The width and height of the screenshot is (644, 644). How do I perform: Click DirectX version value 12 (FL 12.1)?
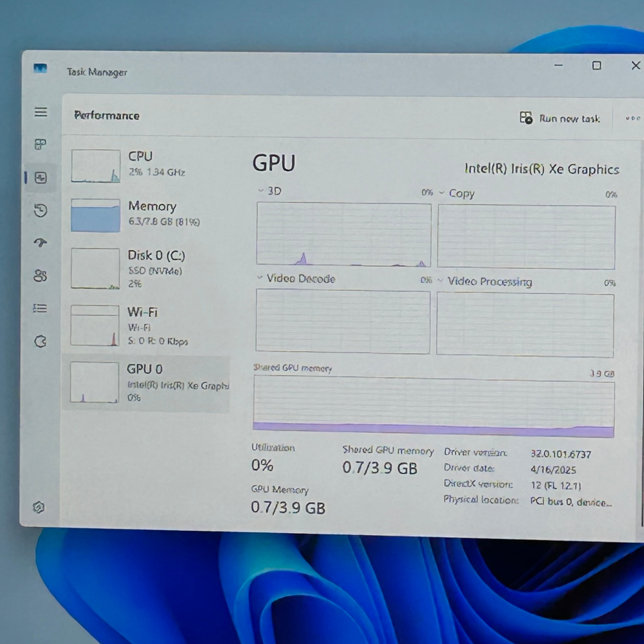click(556, 485)
